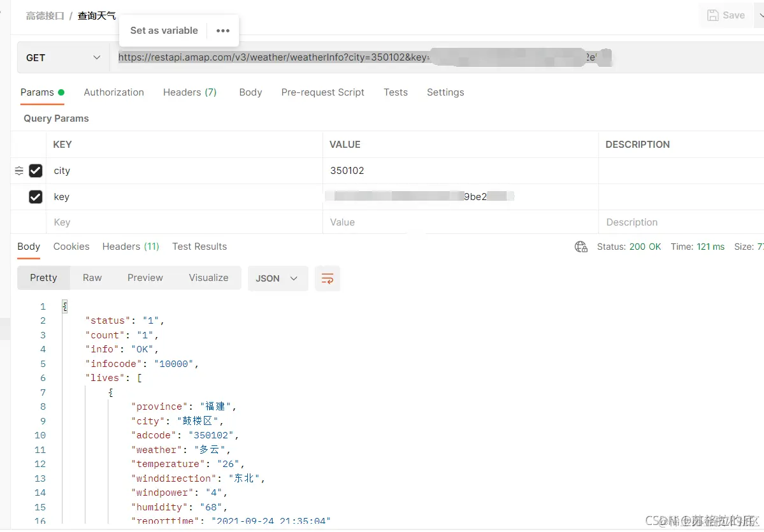Open the Tests tab
Image resolution: width=764 pixels, height=532 pixels.
395,92
